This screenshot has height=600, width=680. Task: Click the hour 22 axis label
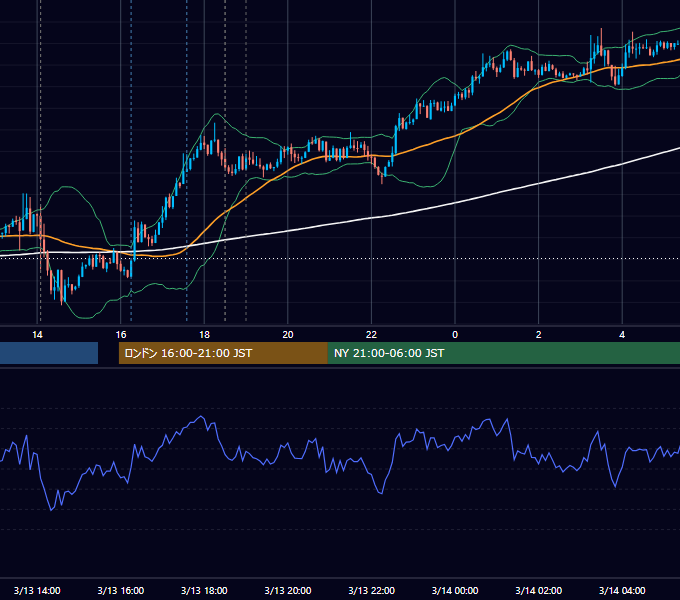point(372,335)
